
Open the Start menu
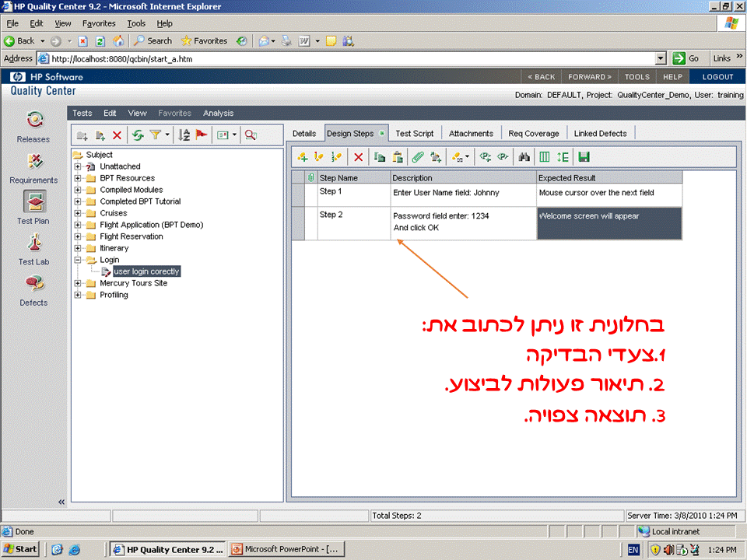(x=20, y=549)
